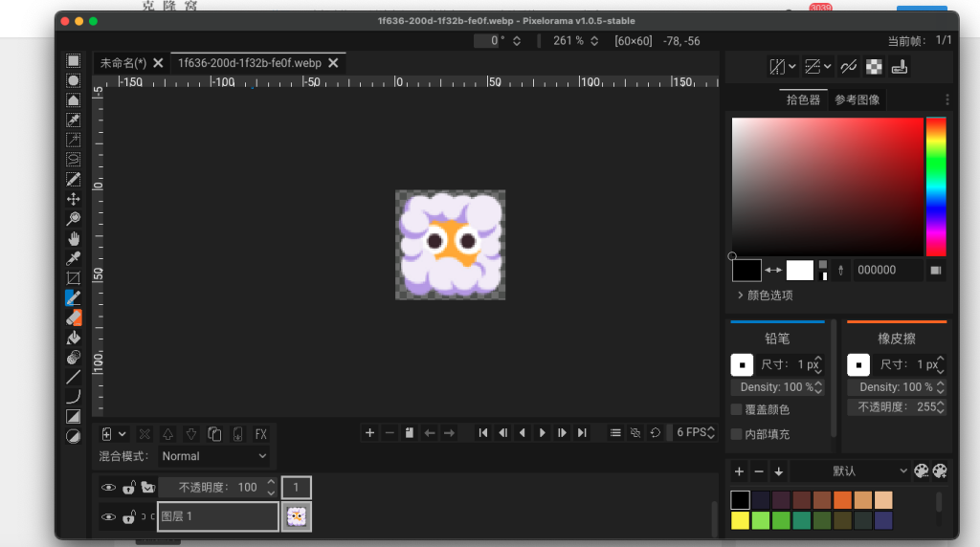Open the frame tag list icon
980x547 pixels.
point(615,433)
